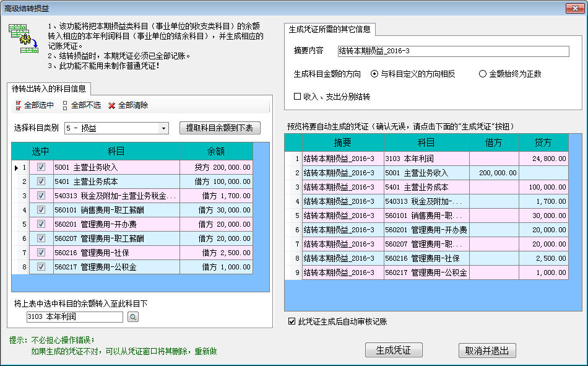
Task: Click preview credit amount 24,800.00
Action: [544, 159]
